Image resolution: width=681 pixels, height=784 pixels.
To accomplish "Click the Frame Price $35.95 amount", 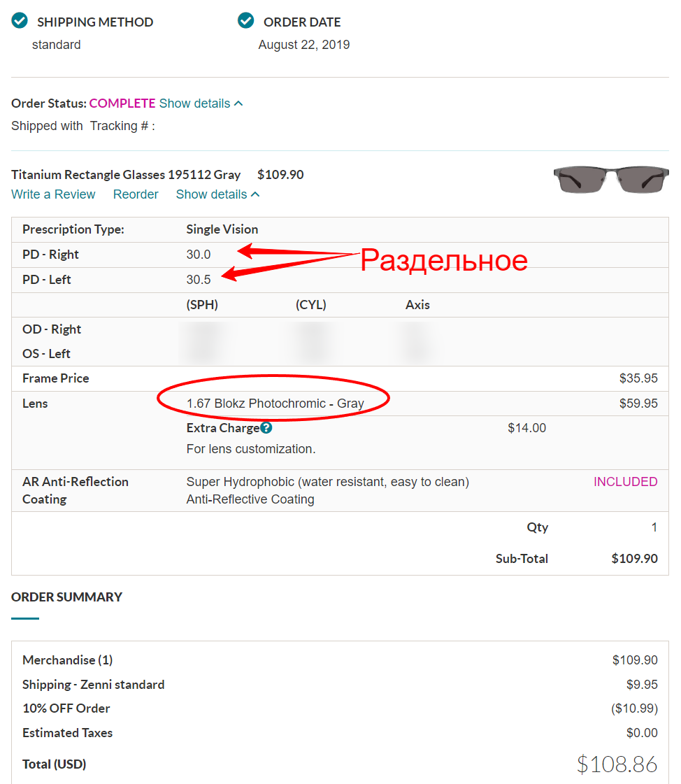I will pyautogui.click(x=638, y=378).
